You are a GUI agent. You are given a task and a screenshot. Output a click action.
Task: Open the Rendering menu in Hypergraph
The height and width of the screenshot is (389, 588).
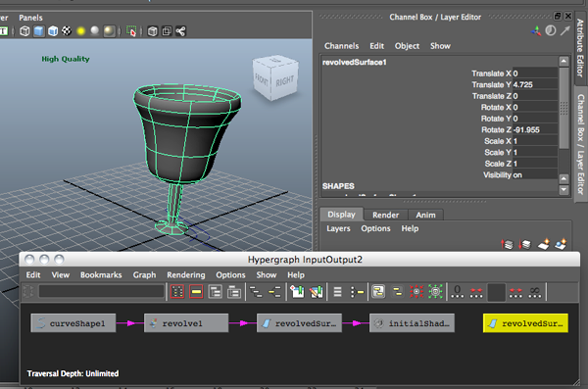coord(186,275)
